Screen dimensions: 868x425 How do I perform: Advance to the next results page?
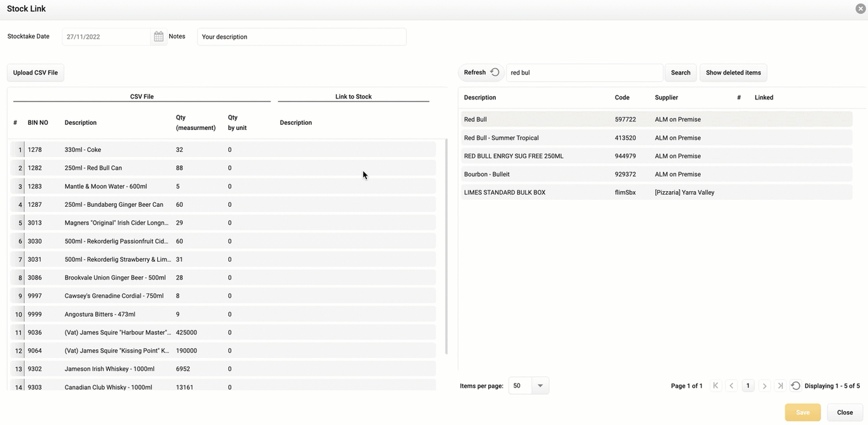tap(764, 385)
